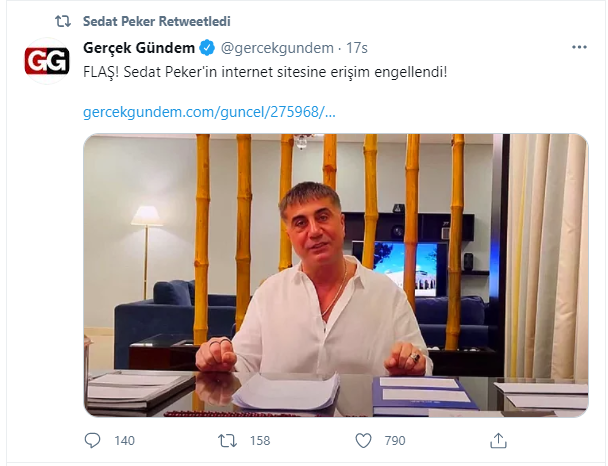Retweet using the retweet arrows icon
Viewport: 608px width, 466px height.
[227, 441]
